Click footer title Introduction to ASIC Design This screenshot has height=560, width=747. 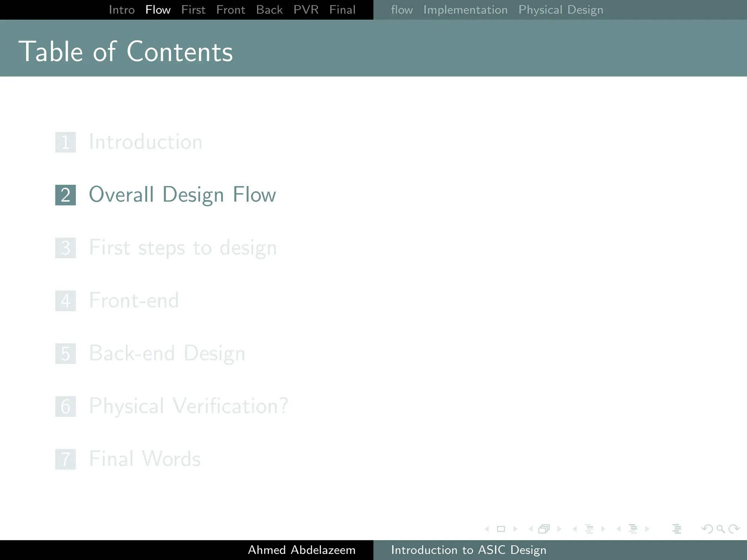pos(469,550)
